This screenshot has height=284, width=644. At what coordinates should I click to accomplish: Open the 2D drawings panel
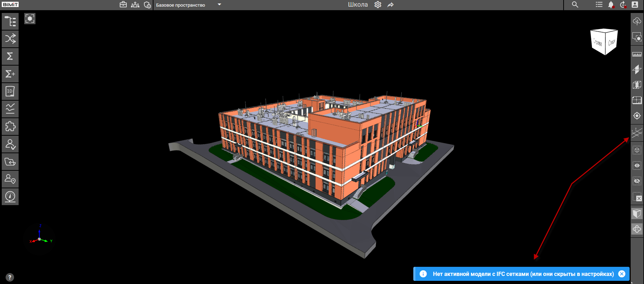coord(10,92)
